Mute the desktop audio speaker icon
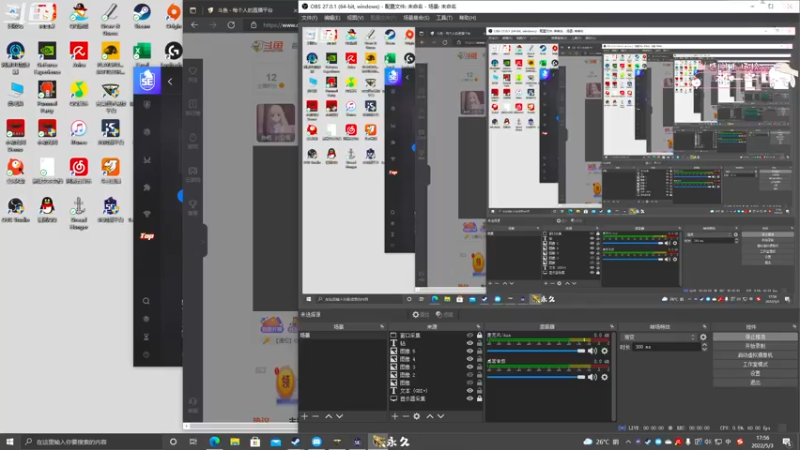This screenshot has width=800, height=450. click(x=592, y=377)
